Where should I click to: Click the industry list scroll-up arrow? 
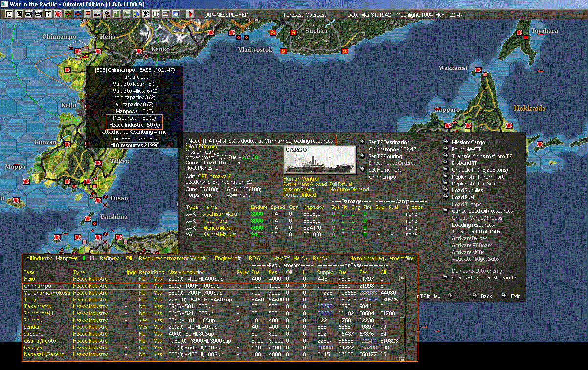(x=403, y=279)
